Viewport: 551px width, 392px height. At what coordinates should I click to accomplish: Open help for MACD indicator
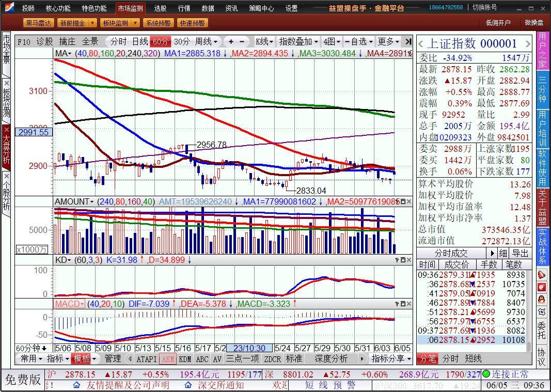[x=398, y=304]
